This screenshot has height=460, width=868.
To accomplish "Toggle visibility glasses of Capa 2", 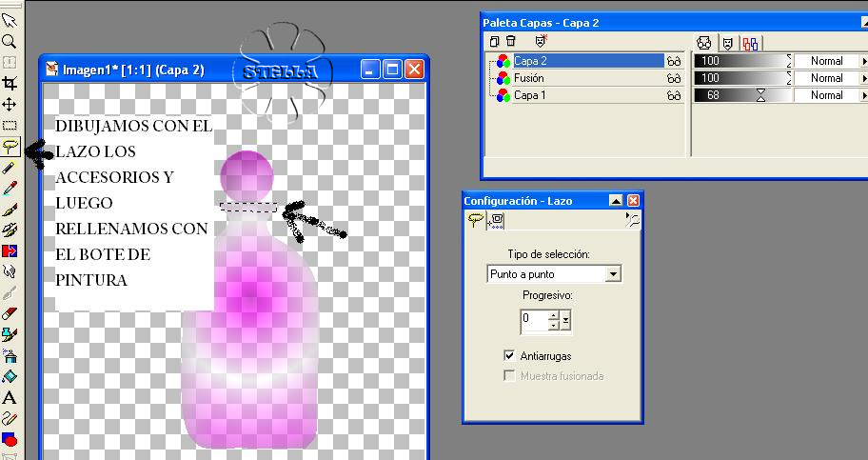I will point(674,62).
